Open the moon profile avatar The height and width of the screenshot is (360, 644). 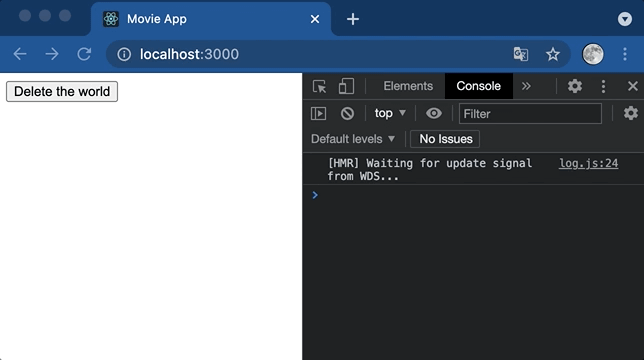593,54
